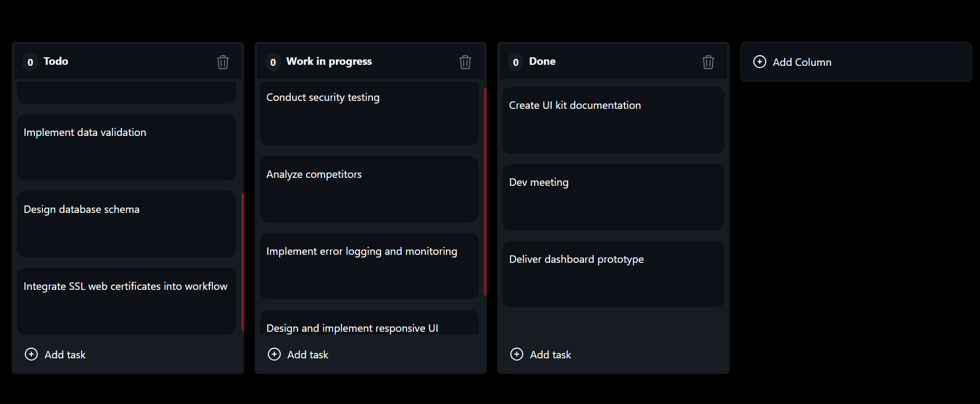This screenshot has width=980, height=404.
Task: Click plus icon in Work in progress Add task
Action: [274, 354]
